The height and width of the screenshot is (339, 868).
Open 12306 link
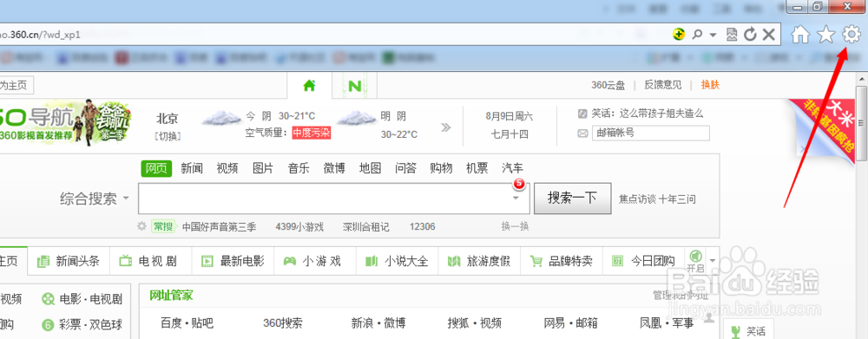coord(423,227)
